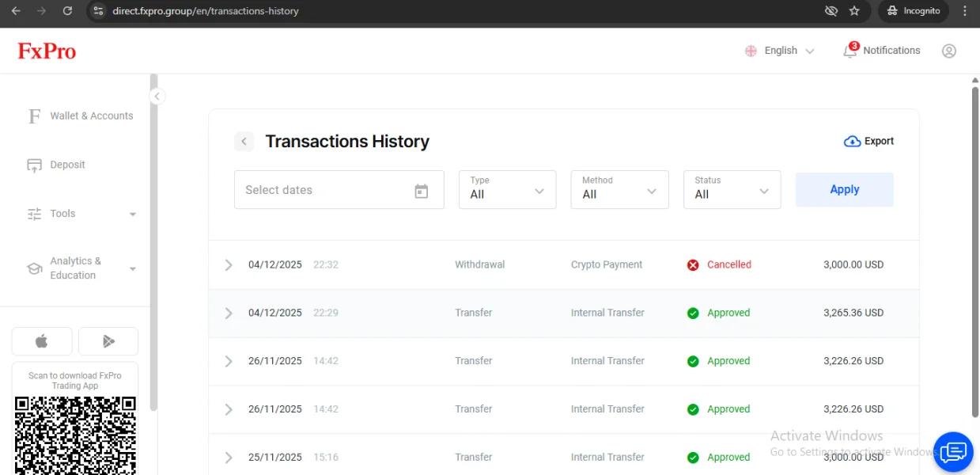Open the live chat bubble icon

click(x=952, y=451)
